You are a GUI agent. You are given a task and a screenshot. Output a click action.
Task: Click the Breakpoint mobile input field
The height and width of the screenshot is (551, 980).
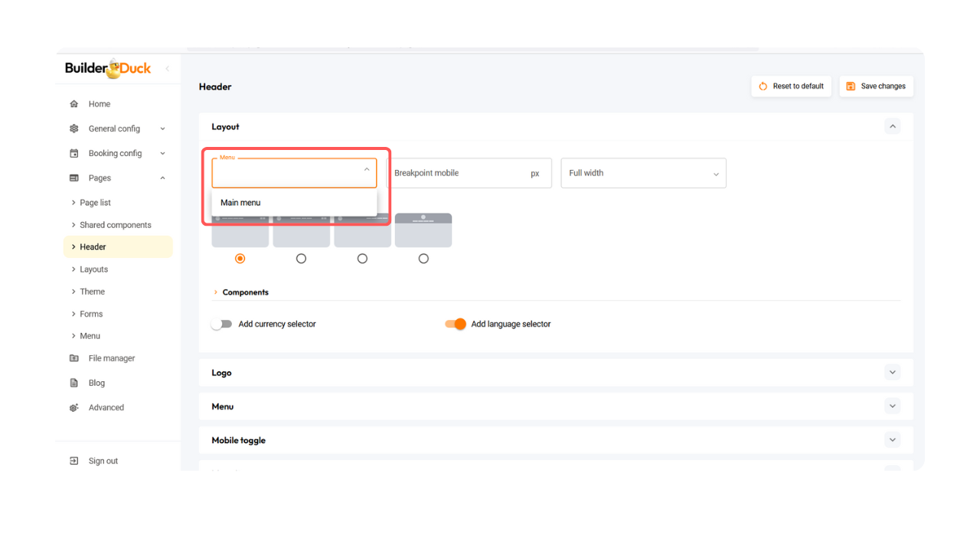click(x=459, y=173)
